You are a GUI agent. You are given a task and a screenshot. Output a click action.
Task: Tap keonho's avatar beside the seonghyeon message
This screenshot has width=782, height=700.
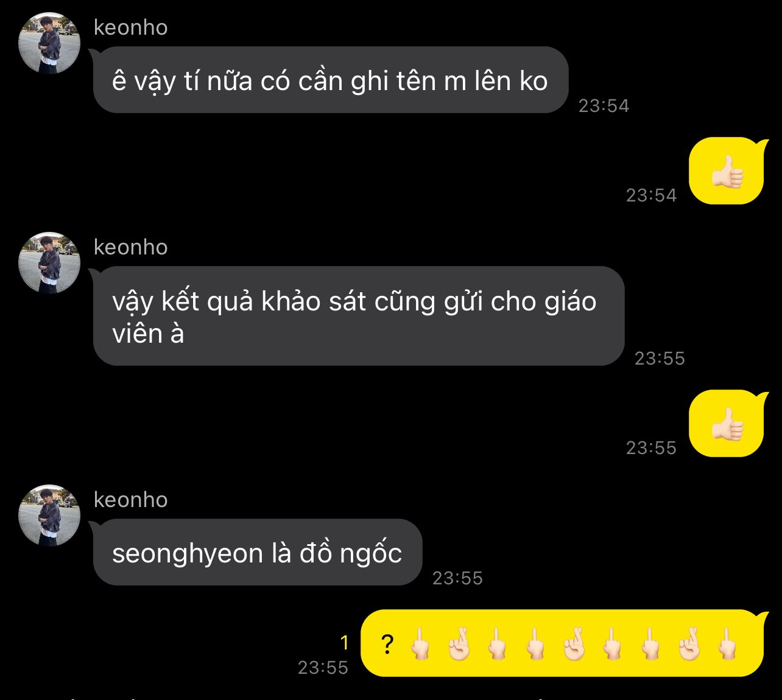(49, 516)
